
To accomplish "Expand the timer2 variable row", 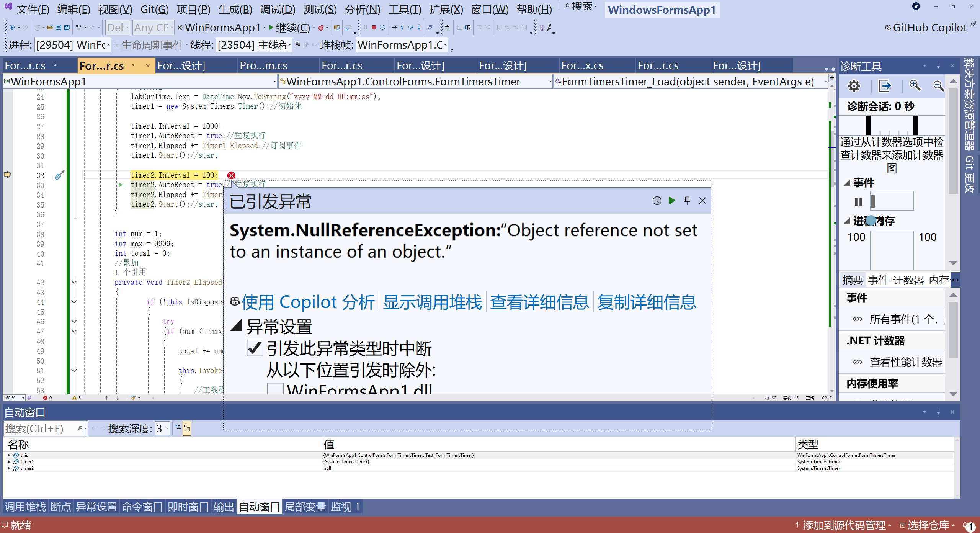I will coord(9,468).
